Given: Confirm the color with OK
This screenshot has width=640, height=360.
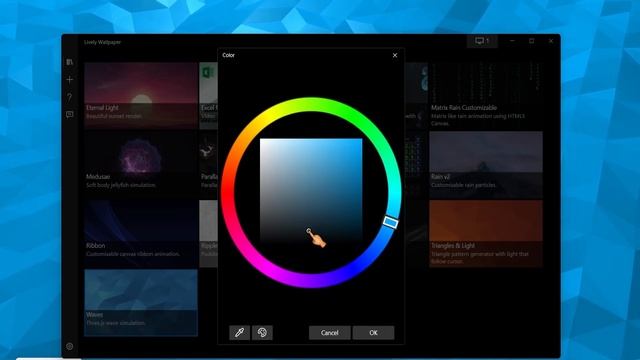Looking at the screenshot, I should (x=373, y=333).
